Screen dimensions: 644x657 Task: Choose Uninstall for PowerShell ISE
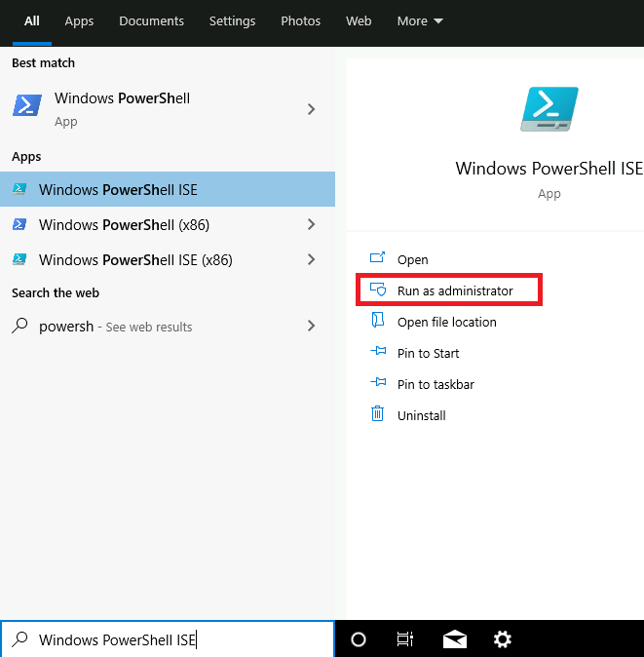tap(421, 415)
